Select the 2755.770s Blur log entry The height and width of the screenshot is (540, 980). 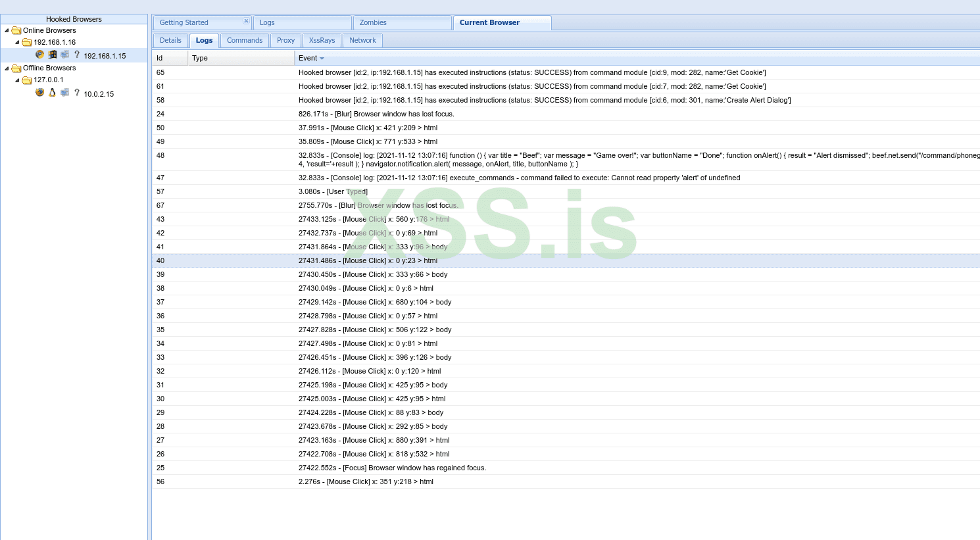point(566,205)
